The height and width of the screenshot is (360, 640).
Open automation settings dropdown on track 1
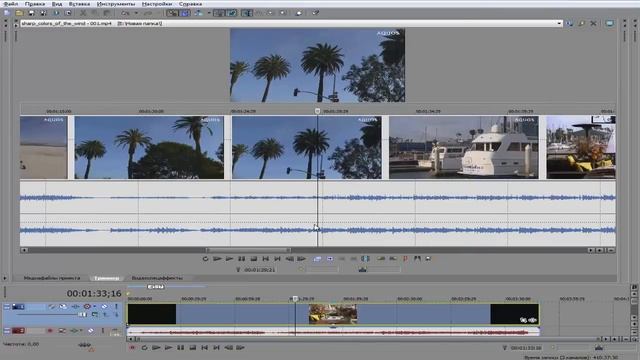(95, 307)
